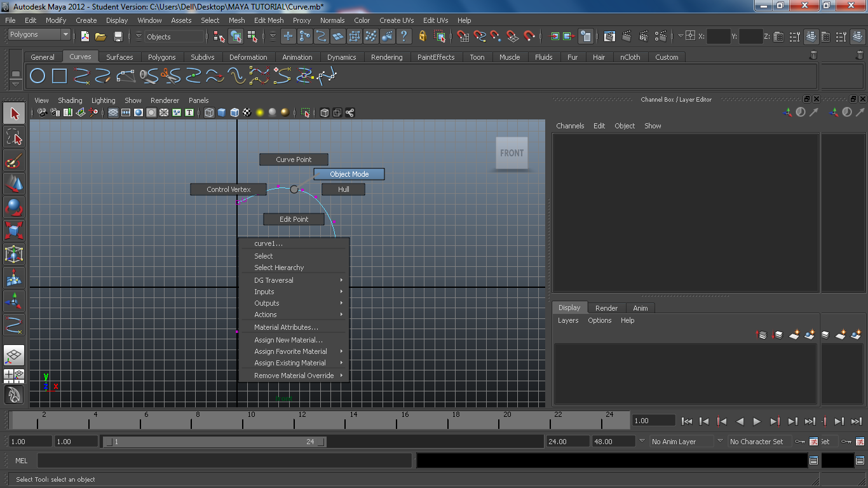
Task: Toggle the textured checker panel icon
Action: (247, 112)
